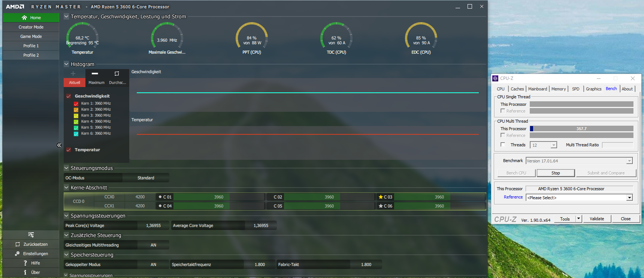Click the loop icon above Durchsc...
The width and height of the screenshot is (644, 278).
(117, 74)
